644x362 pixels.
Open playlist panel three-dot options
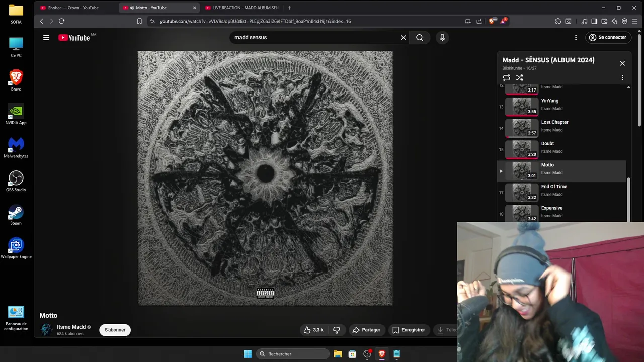622,78
